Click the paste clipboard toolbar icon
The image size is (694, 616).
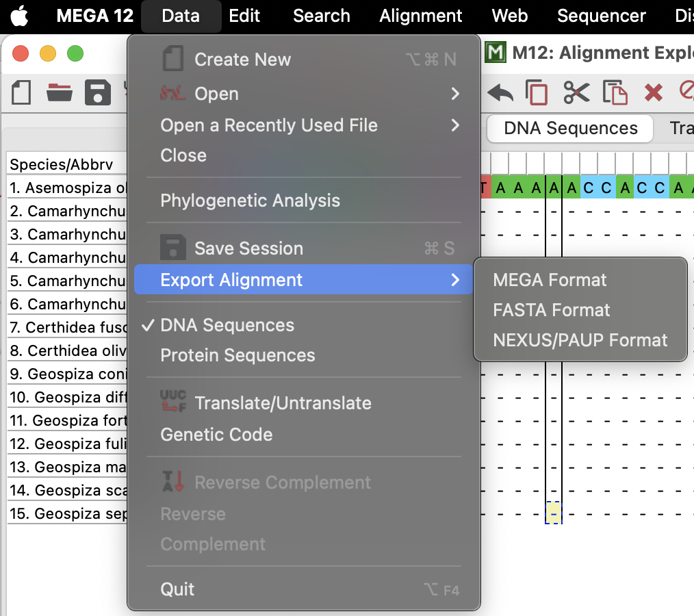click(x=615, y=92)
